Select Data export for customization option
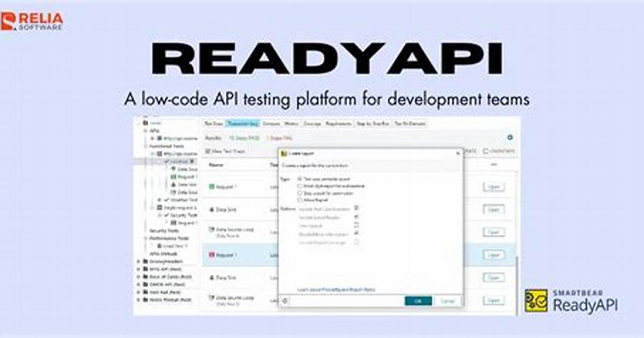The image size is (644, 338). point(300,193)
